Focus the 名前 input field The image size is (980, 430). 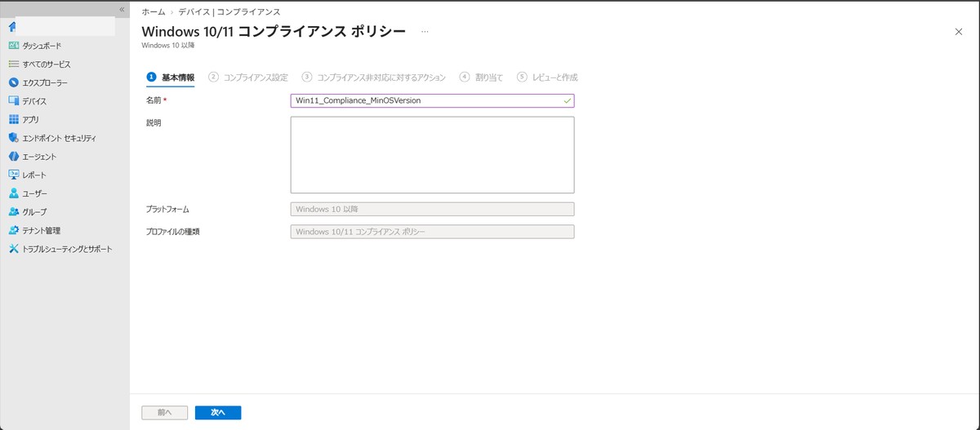coord(432,100)
